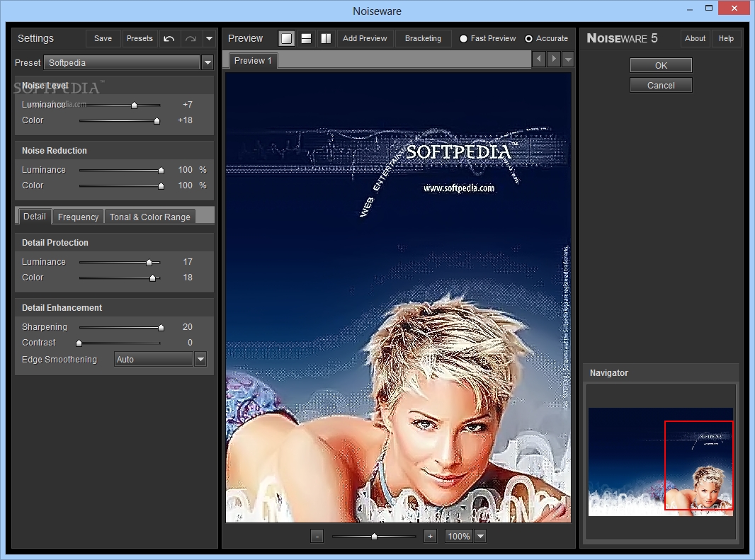755x560 pixels.
Task: Click the main preview image
Action: pyautogui.click(x=398, y=297)
